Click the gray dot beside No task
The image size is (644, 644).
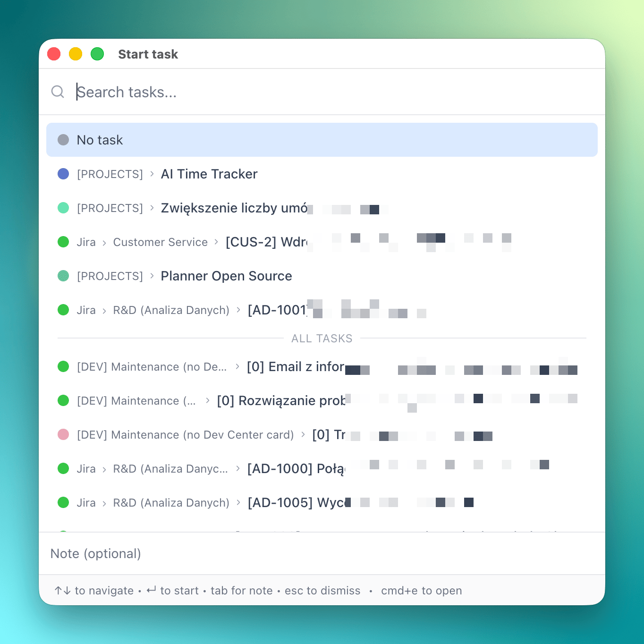63,140
